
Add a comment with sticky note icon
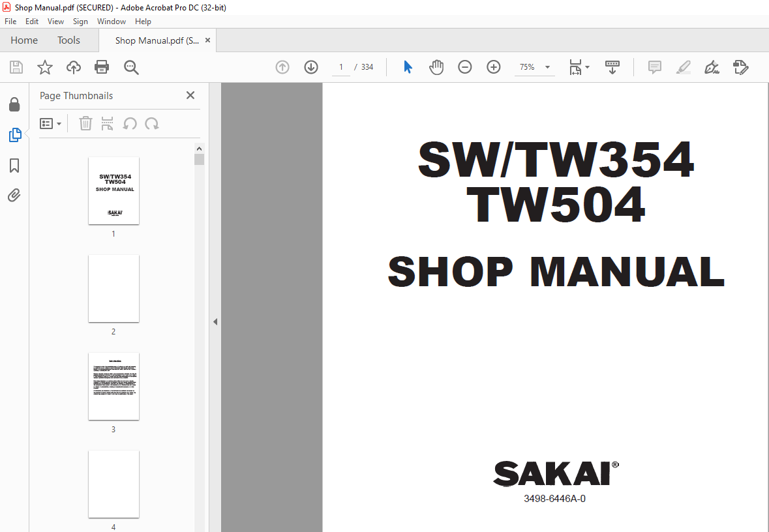pos(655,67)
